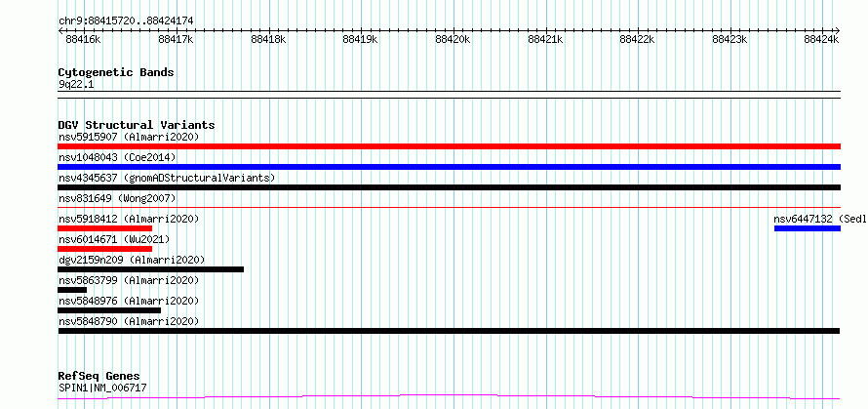This screenshot has width=868, height=409.
Task: Click the 88418k ruler tick label
Action: coord(268,39)
